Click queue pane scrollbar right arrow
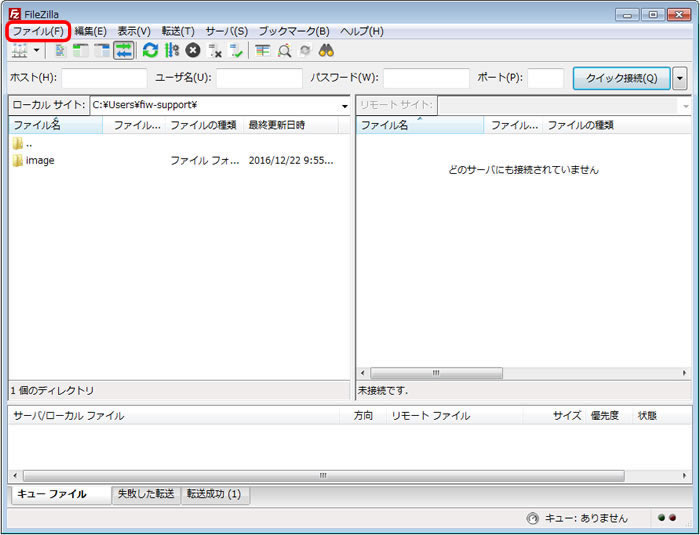The width and height of the screenshot is (700, 535). pos(685,476)
